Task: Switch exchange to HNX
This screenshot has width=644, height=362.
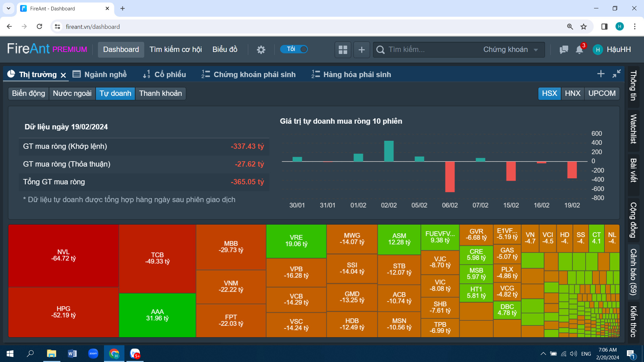Action: 573,93
